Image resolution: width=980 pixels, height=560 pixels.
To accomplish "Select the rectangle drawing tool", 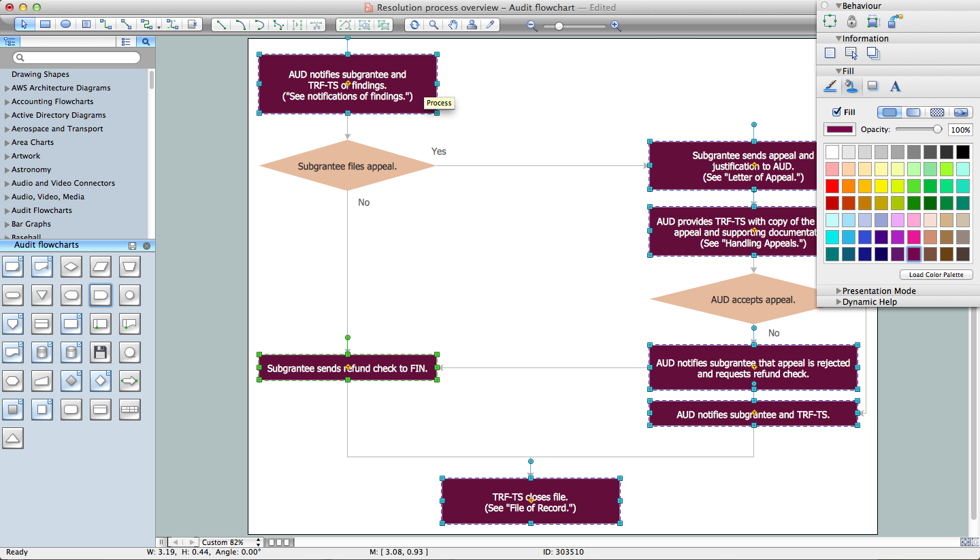I will [x=45, y=24].
